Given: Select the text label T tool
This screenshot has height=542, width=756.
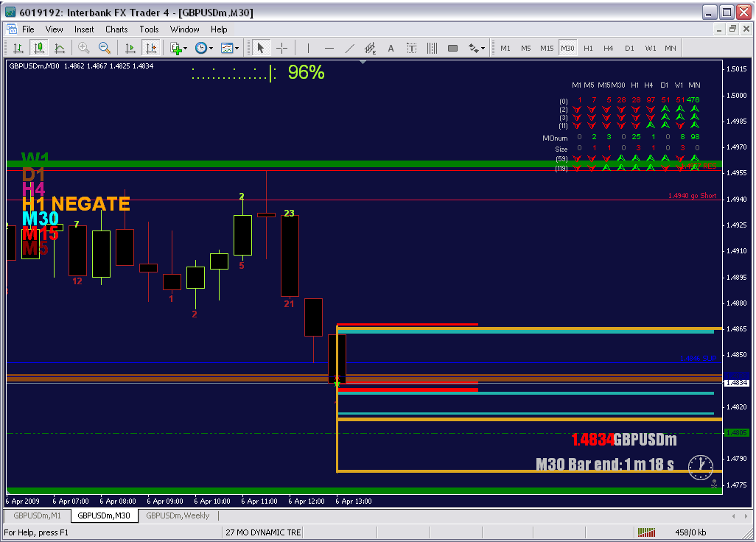Looking at the screenshot, I should coord(412,48).
